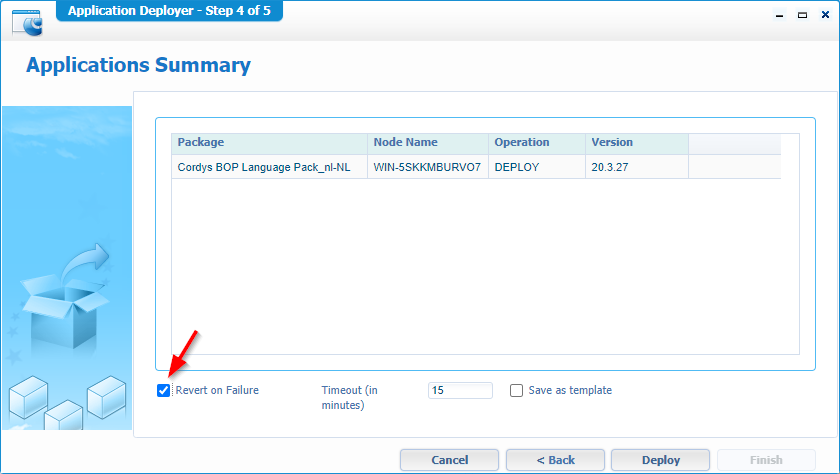
Task: Uncheck the Revert on Failure checkbox
Action: [x=163, y=390]
